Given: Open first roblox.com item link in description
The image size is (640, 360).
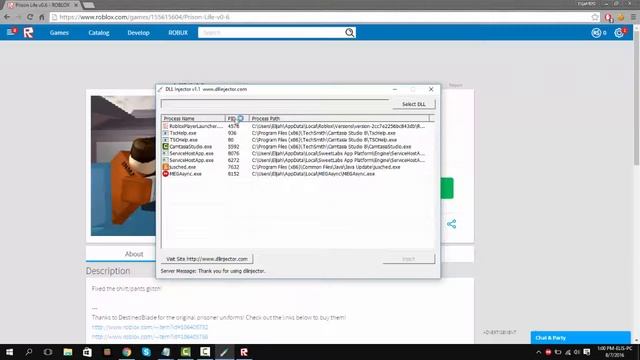Looking at the screenshot, I should coord(150,327).
